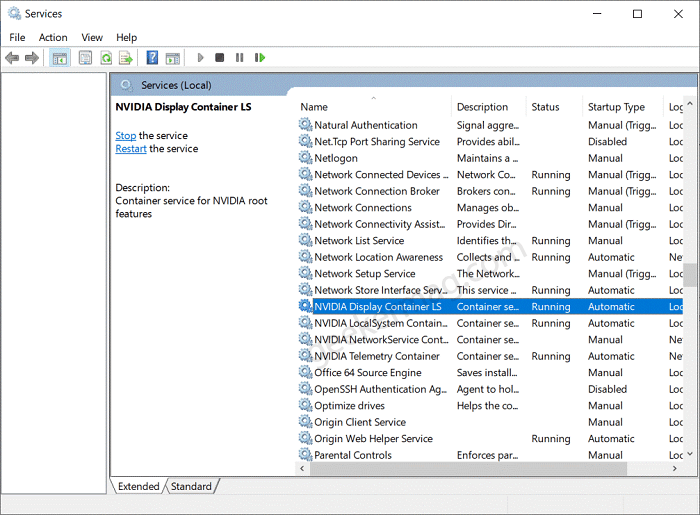Click the Restart Service toolbar icon
Image resolution: width=700 pixels, height=515 pixels.
coord(260,58)
